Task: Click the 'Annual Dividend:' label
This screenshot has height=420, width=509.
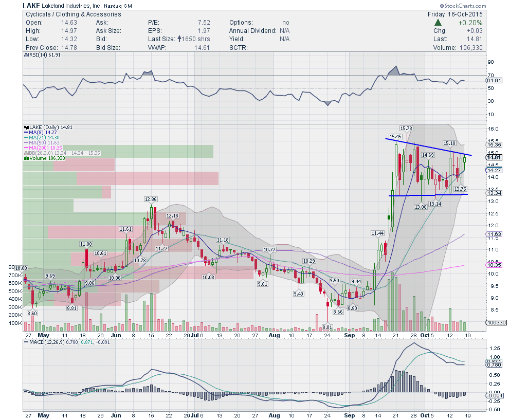Action: coord(253,30)
